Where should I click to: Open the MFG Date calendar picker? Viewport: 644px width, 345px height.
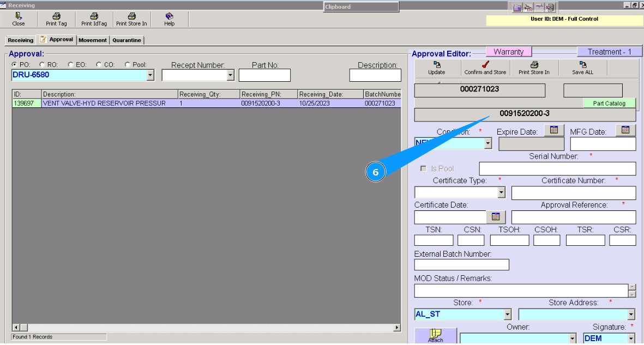pos(625,130)
